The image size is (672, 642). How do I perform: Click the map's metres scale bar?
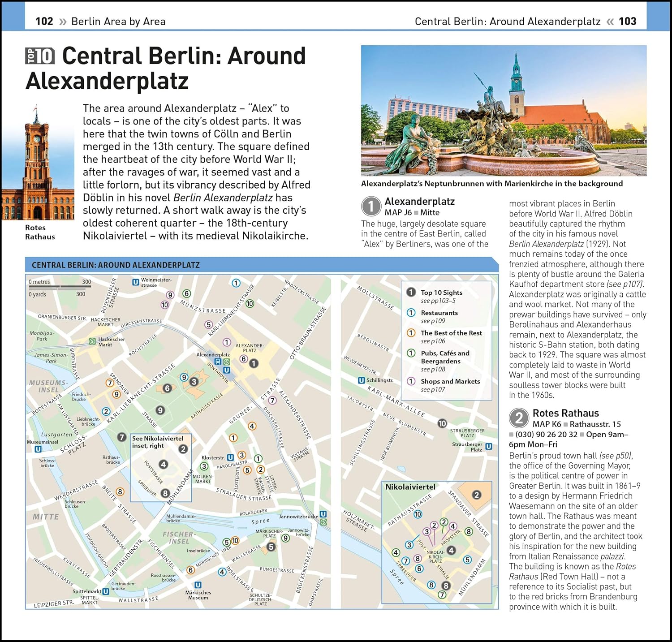coord(60,288)
